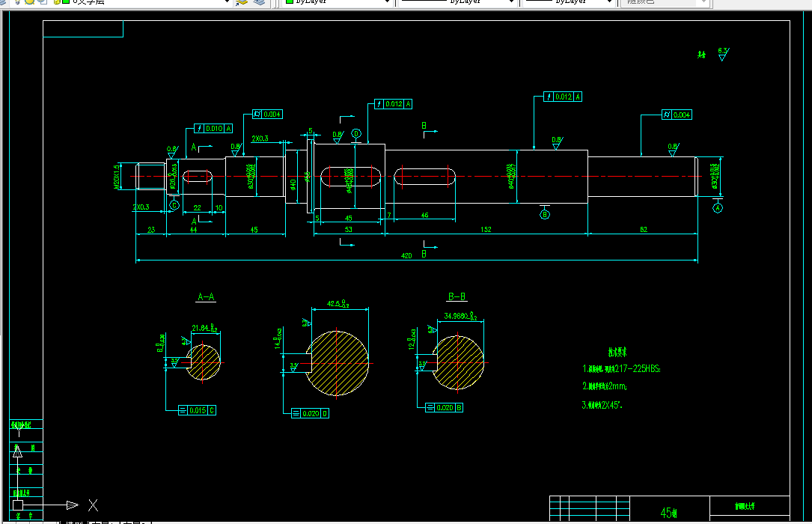Select the 0.020 D symmetry tolerance frame
Viewport: 812px width, 524px height.
(310, 413)
